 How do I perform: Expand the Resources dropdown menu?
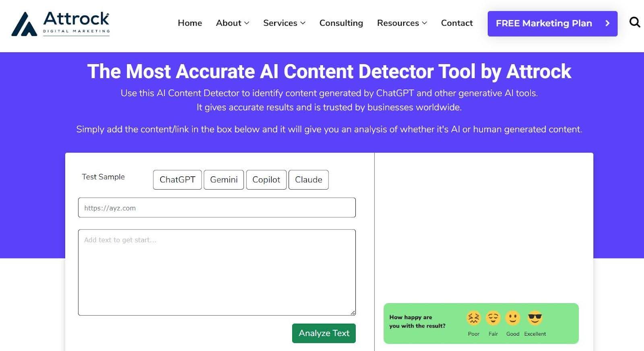402,23
